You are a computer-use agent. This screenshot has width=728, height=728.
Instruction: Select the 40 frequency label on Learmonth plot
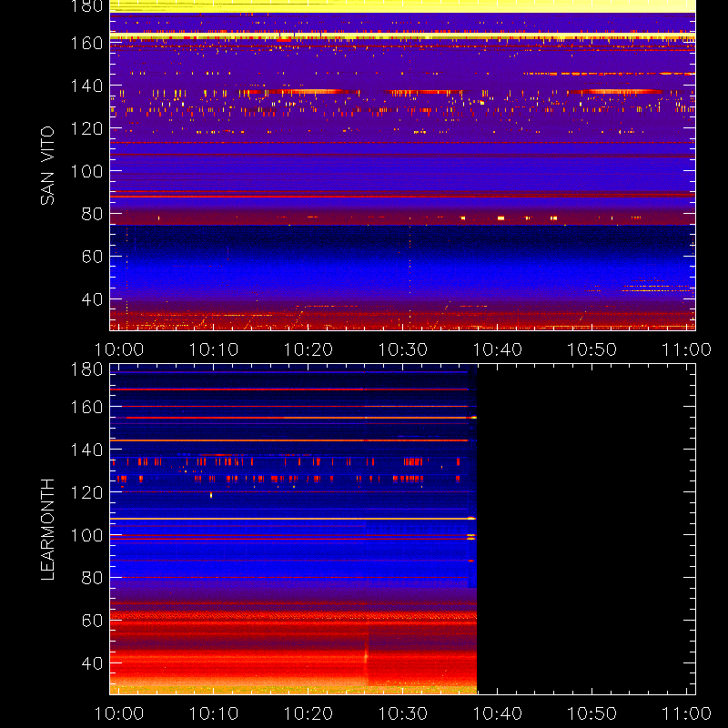point(92,663)
